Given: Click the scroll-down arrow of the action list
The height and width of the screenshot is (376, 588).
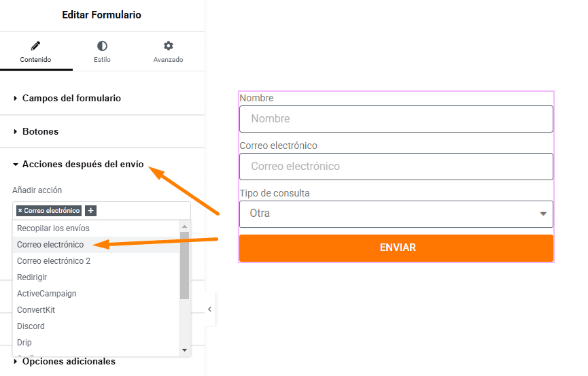Looking at the screenshot, I should click(x=184, y=349).
